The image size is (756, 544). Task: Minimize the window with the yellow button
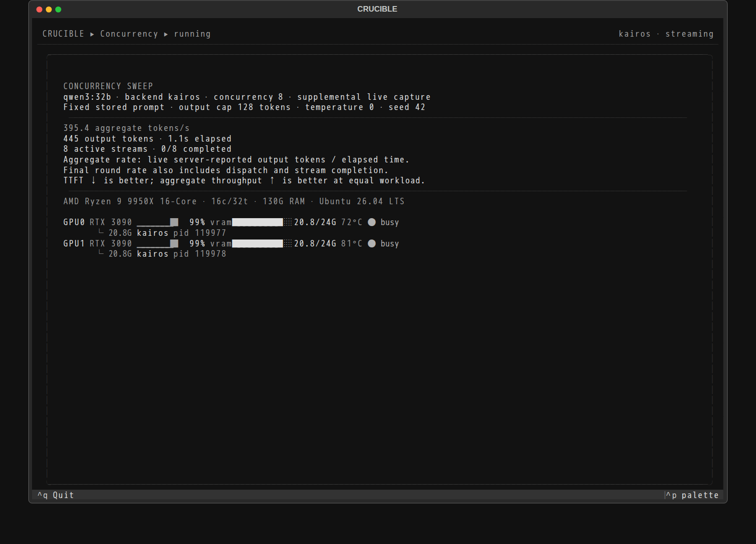tap(49, 9)
